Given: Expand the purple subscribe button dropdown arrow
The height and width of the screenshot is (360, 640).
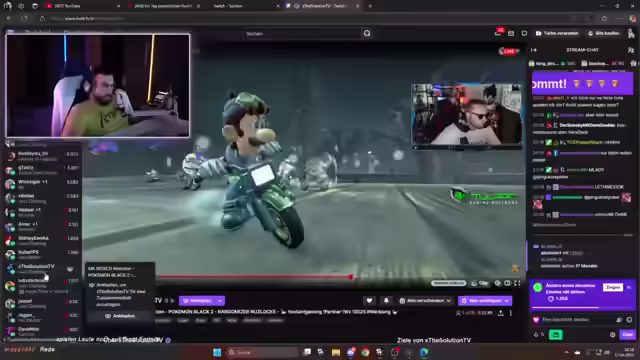Looking at the screenshot, I should click(x=507, y=301).
